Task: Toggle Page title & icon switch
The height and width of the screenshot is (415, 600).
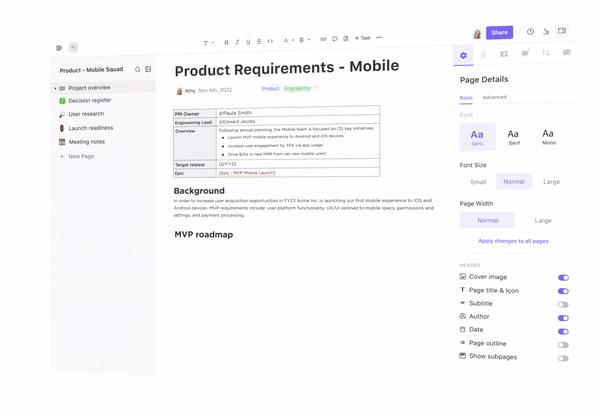Action: click(563, 291)
